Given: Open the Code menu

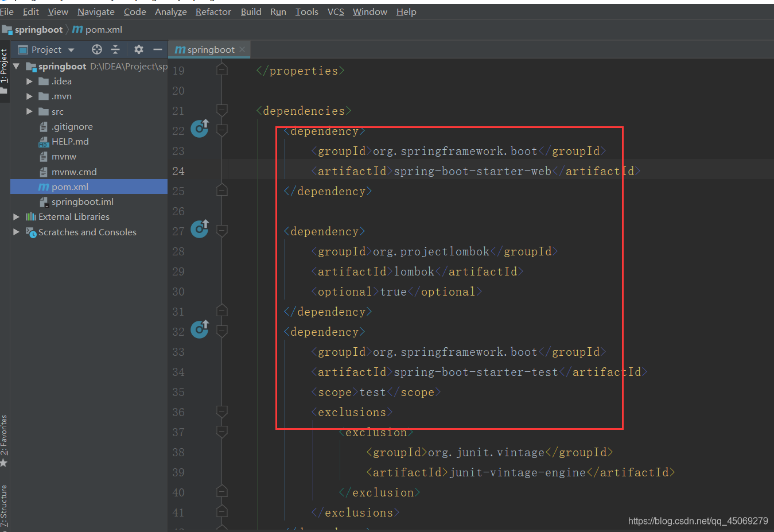Looking at the screenshot, I should (135, 11).
